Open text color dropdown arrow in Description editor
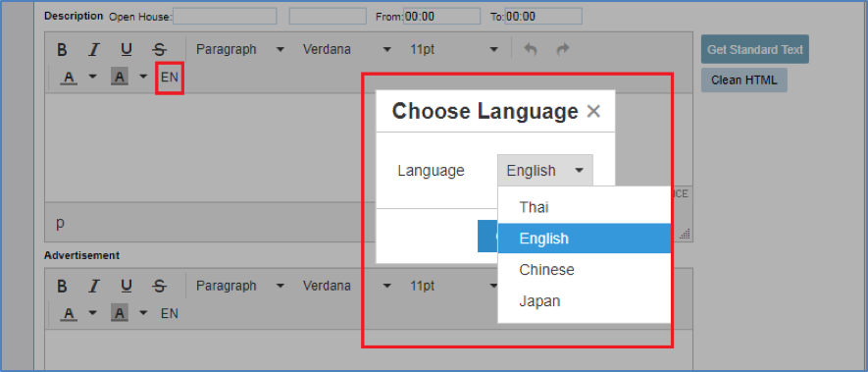The width and height of the screenshot is (868, 372). pos(92,78)
